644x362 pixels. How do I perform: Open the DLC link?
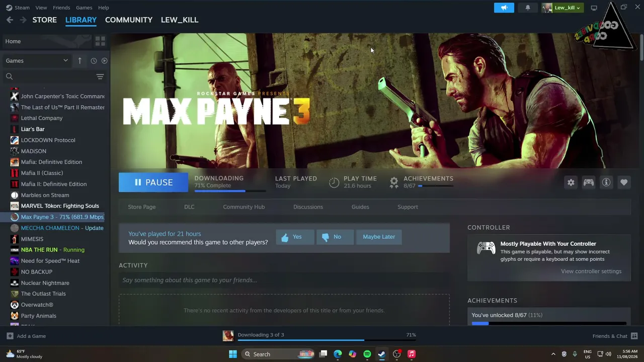[189, 207]
